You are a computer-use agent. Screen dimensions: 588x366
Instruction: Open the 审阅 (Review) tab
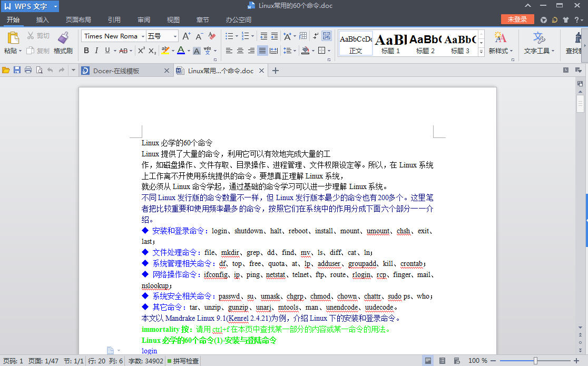click(x=144, y=19)
